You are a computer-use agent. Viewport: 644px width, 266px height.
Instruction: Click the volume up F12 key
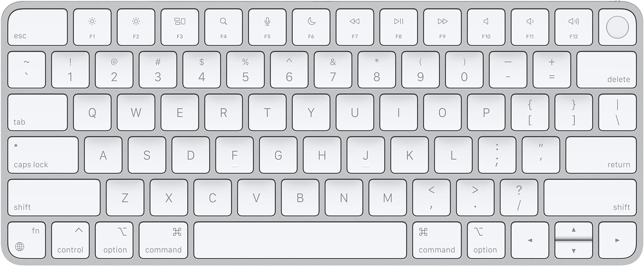(x=574, y=27)
